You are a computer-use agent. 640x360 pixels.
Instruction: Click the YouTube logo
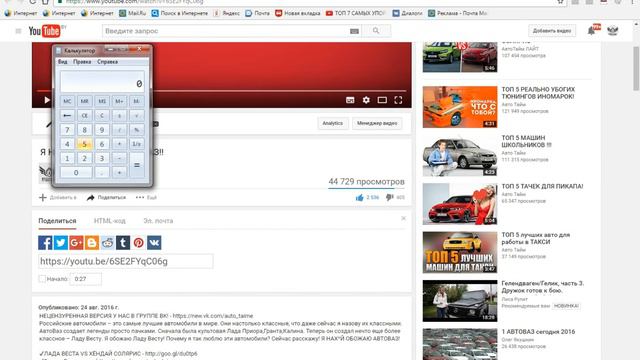(x=44, y=31)
